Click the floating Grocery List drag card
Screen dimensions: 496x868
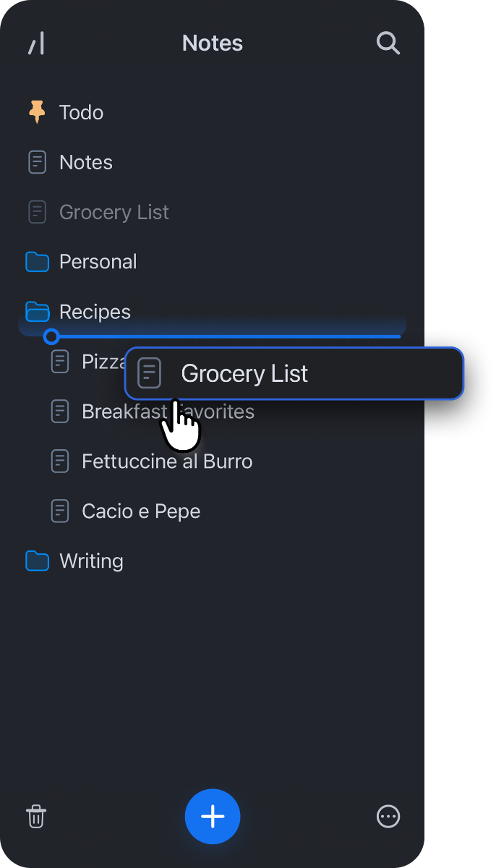[294, 373]
